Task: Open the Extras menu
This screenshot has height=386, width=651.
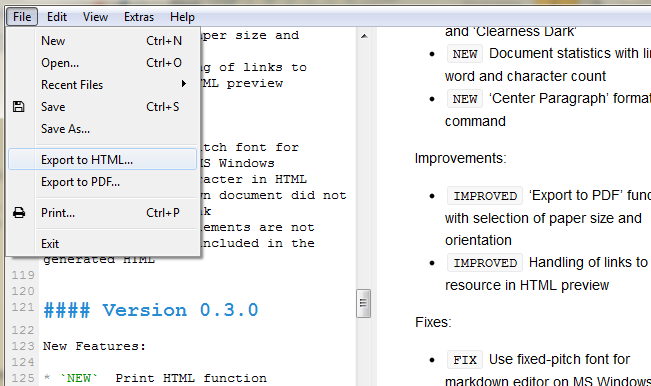Action: coord(139,17)
